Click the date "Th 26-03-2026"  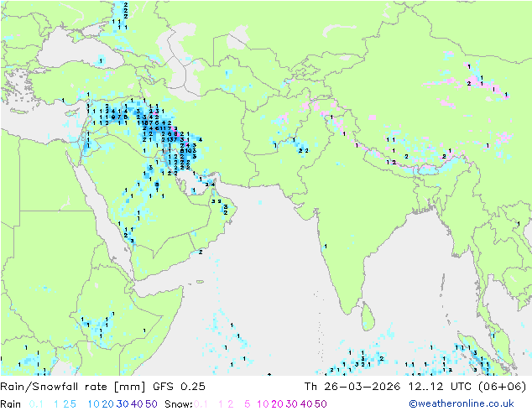[x=352, y=387]
